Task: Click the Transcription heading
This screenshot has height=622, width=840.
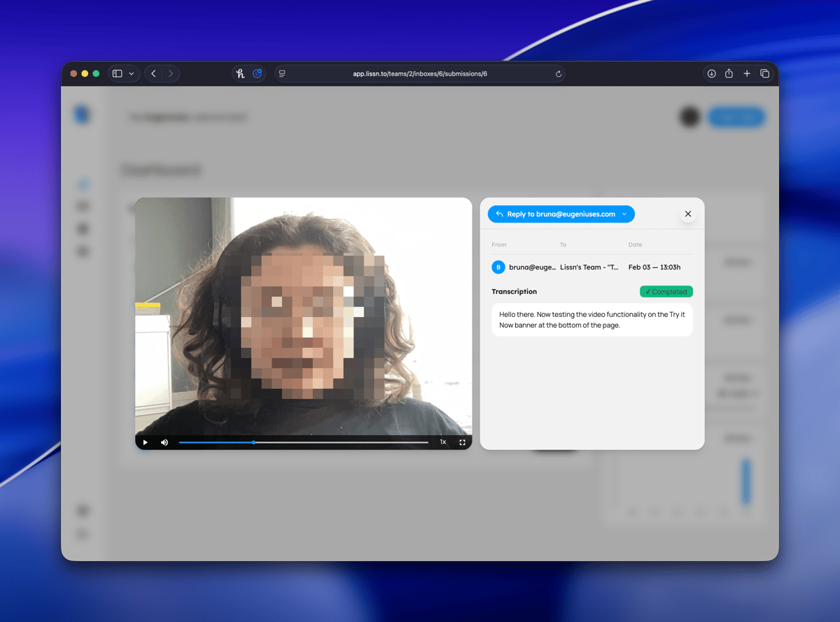Action: click(x=514, y=292)
